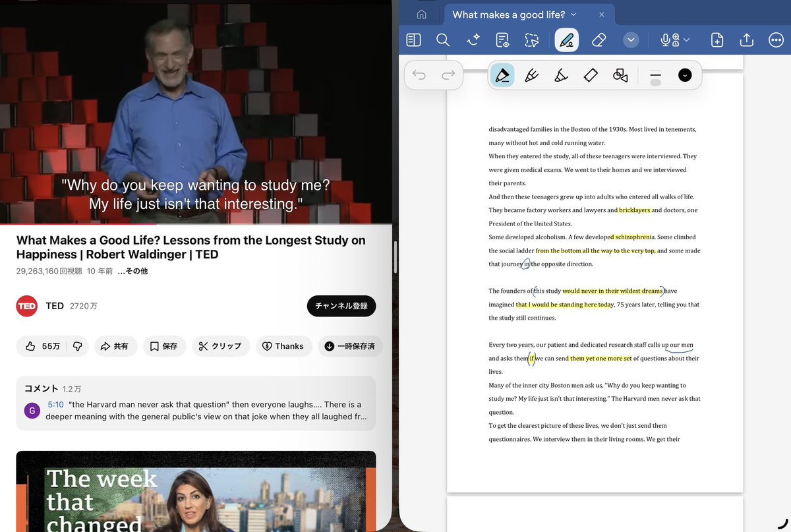Open the GoodNotes home library icon
Viewport: 791px width, 532px height.
(421, 15)
